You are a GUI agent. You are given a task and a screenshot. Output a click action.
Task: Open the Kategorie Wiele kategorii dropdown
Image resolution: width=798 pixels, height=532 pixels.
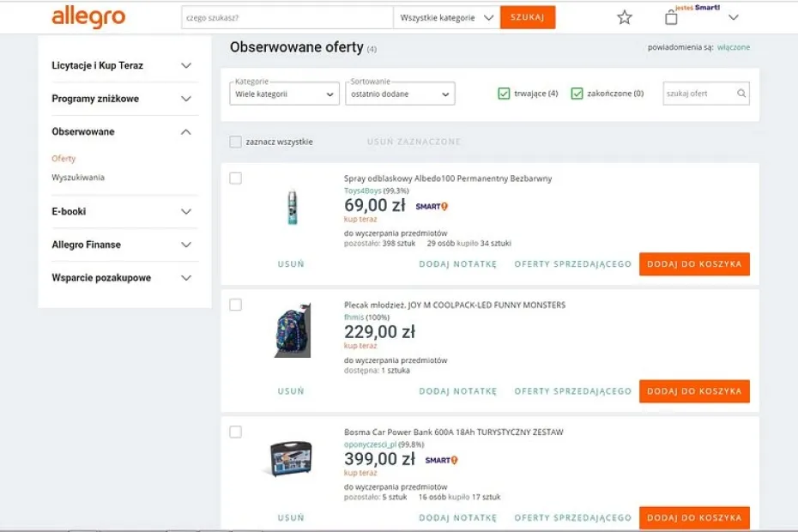(x=284, y=94)
